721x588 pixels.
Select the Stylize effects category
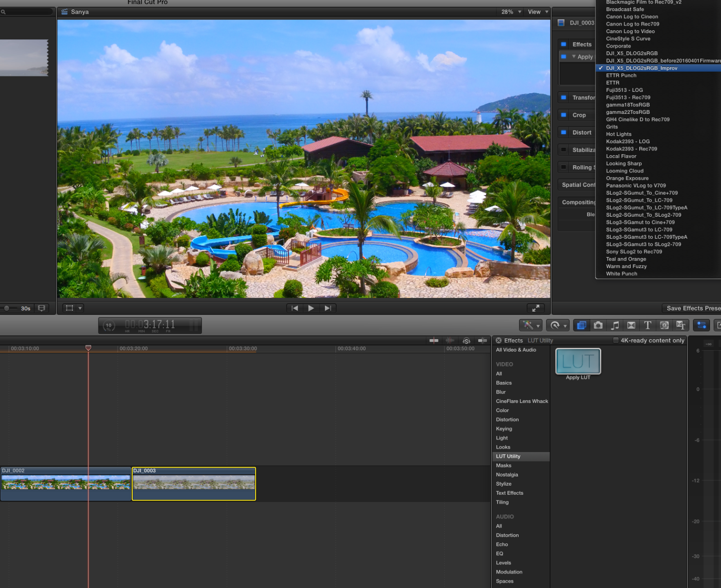click(x=504, y=484)
